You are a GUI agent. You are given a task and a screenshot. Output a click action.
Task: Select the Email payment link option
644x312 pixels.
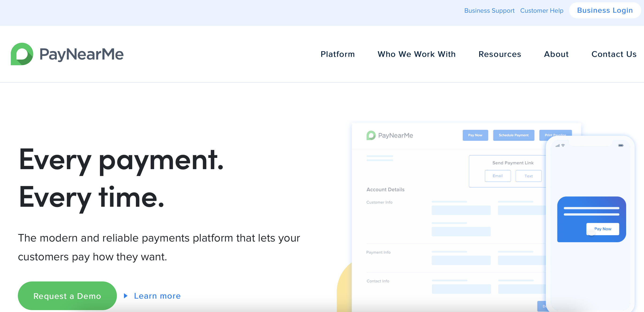coord(498,176)
